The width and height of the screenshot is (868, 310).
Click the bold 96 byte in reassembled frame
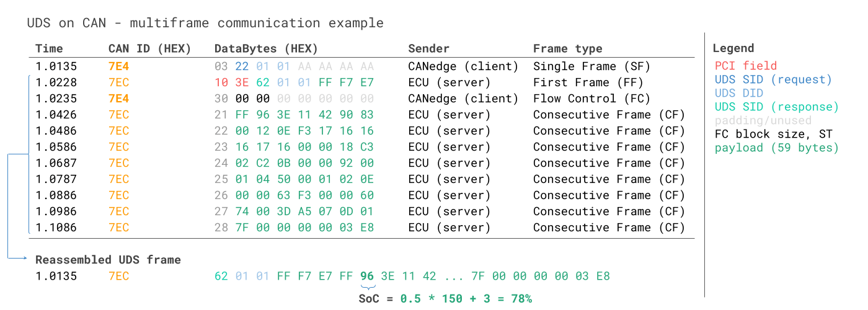[367, 276]
